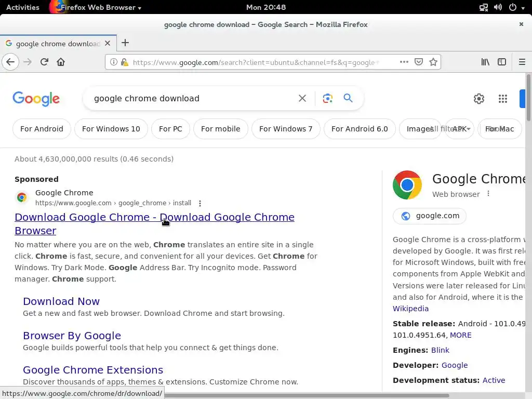Open the Download Now sitelink
Image resolution: width=532 pixels, height=399 pixels.
tap(61, 301)
